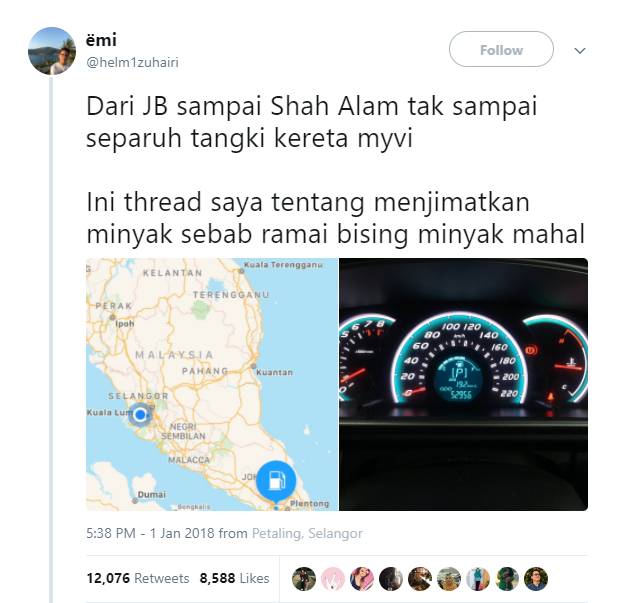Open ëmi's profile picture

pyautogui.click(x=52, y=51)
